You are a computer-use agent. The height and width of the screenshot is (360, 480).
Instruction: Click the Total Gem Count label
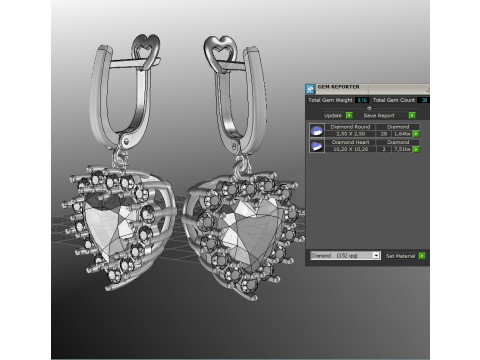coord(394,100)
